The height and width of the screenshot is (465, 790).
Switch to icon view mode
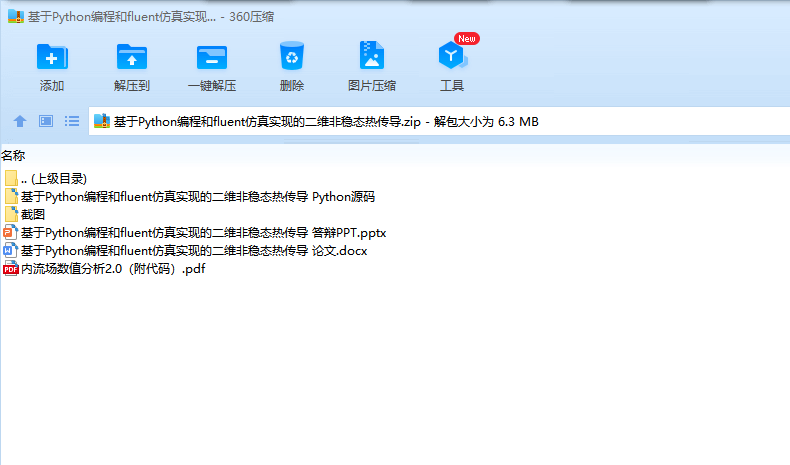(x=46, y=121)
